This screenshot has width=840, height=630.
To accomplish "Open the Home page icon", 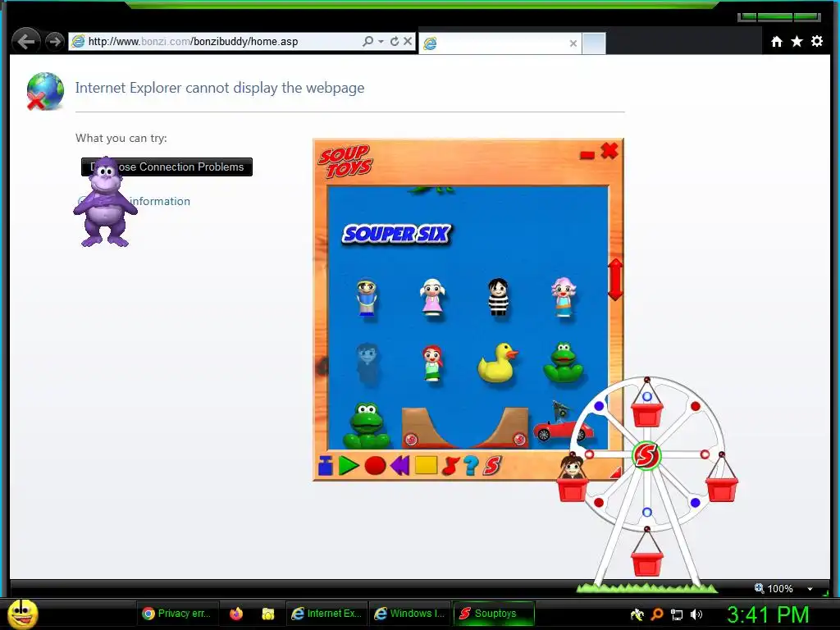I will (x=776, y=41).
